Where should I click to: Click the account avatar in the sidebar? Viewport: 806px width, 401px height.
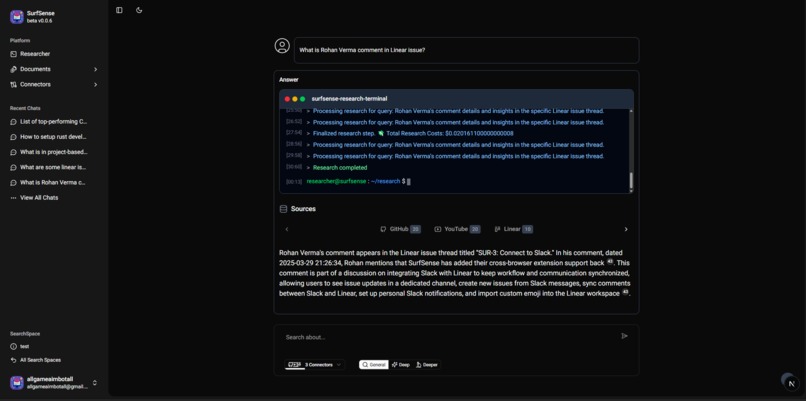(16, 382)
